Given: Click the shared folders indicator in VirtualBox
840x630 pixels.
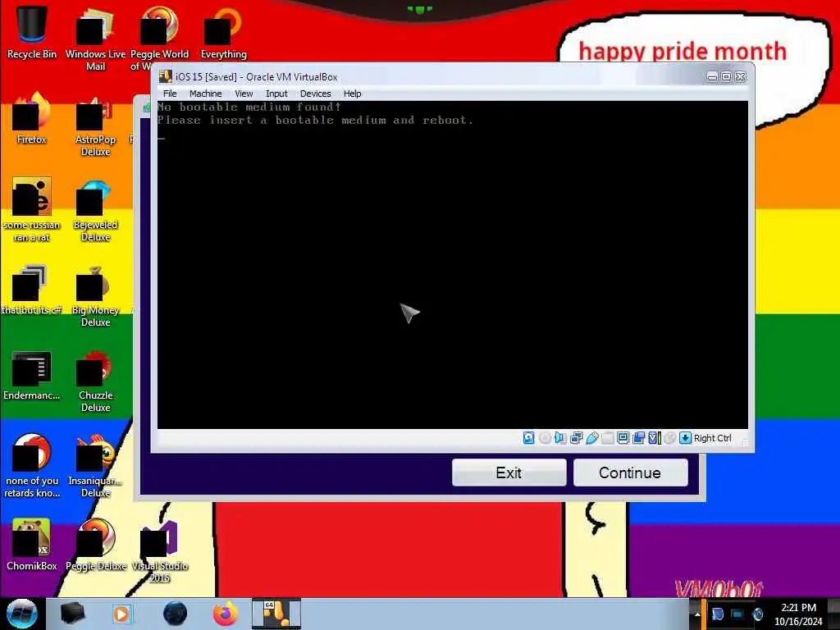Looking at the screenshot, I should pos(608,438).
